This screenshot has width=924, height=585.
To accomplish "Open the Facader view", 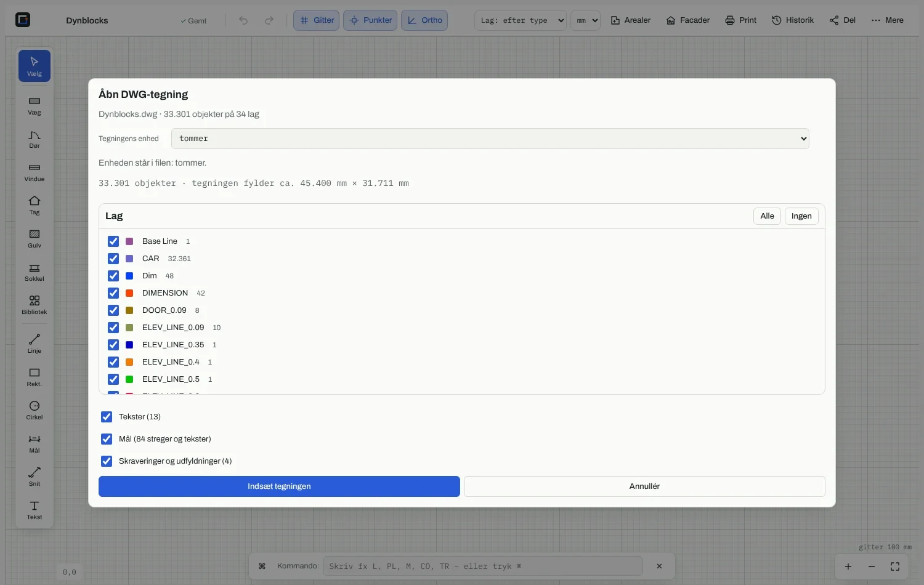I will pyautogui.click(x=688, y=20).
